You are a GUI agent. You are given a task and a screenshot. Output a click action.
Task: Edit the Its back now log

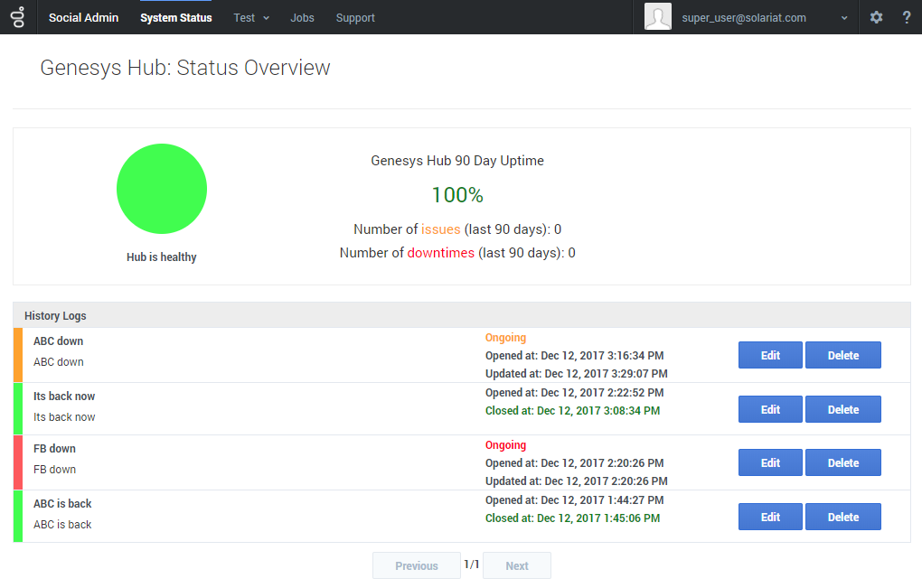(770, 409)
